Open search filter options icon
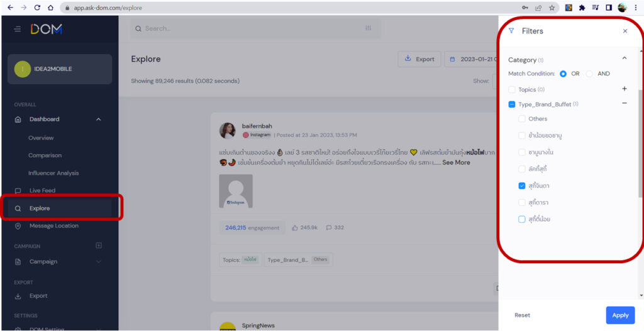Screen dimensions: 644x331 pyautogui.click(x=368, y=28)
